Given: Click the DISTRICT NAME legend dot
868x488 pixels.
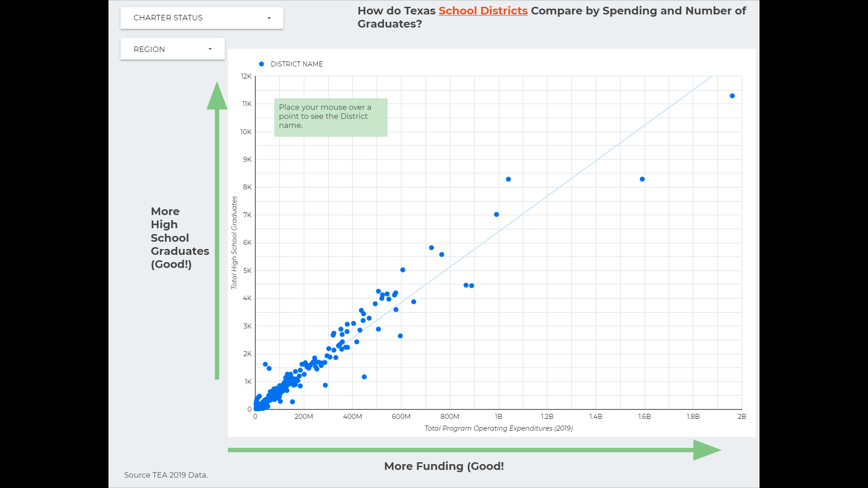Looking at the screenshot, I should [x=261, y=64].
